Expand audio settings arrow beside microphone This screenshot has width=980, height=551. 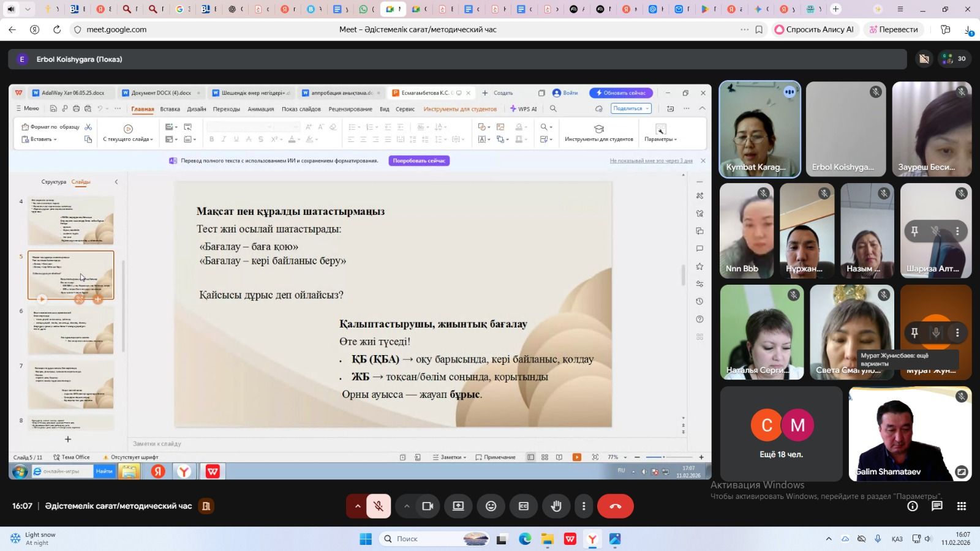coord(357,506)
